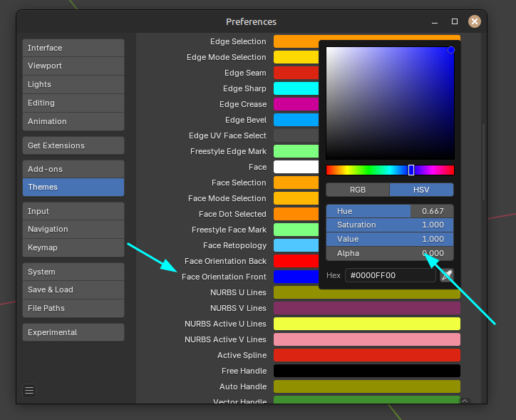516x420 pixels.
Task: Select the HSV color mode button
Action: click(x=422, y=190)
